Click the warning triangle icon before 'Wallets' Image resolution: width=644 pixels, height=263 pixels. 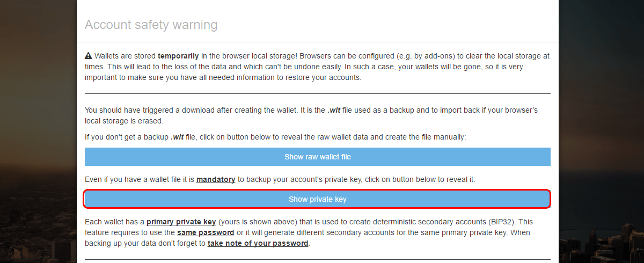89,56
